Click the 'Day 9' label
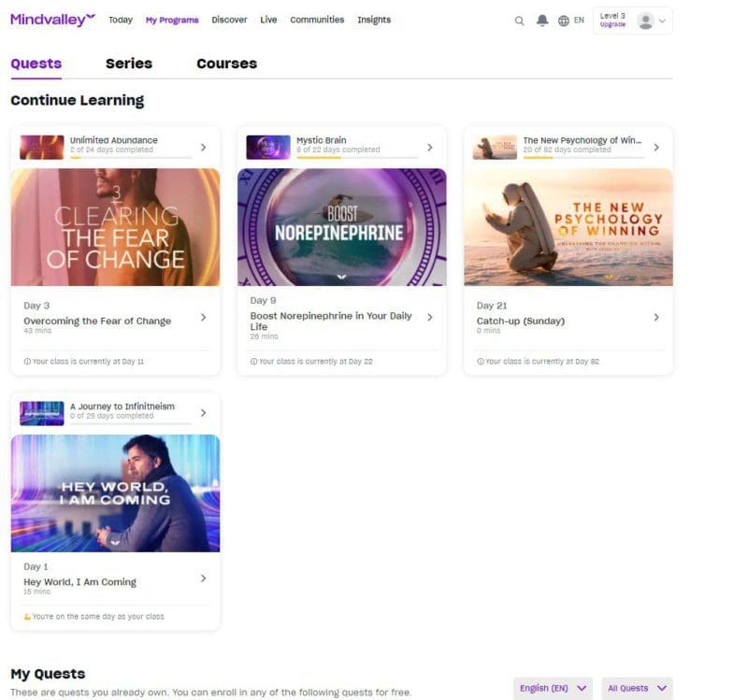This screenshot has height=700, width=748. (x=264, y=300)
